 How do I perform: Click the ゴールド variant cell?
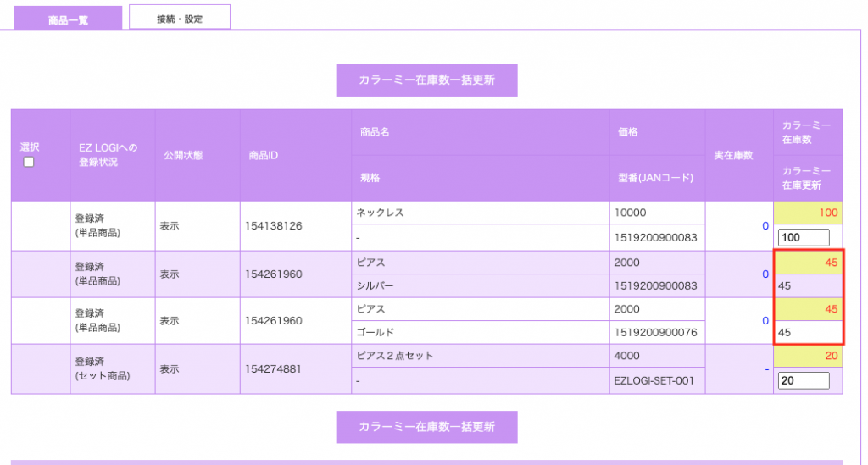pyautogui.click(x=480, y=333)
